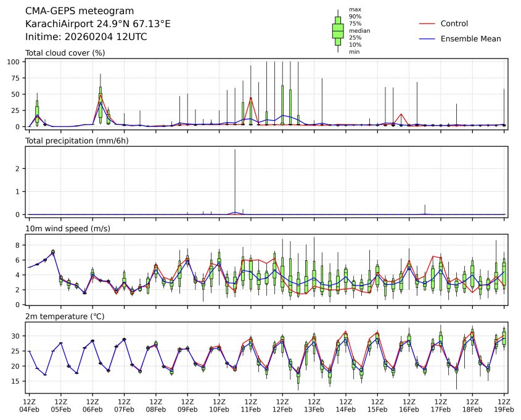The width and height of the screenshot is (521, 420).
Task: Click the green box-plot legend symbol
Action: click(x=338, y=30)
